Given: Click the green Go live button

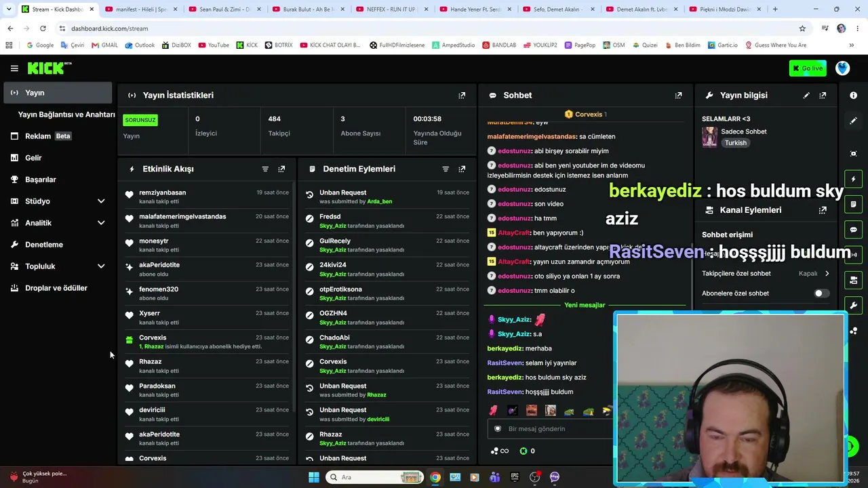Looking at the screenshot, I should [808, 68].
